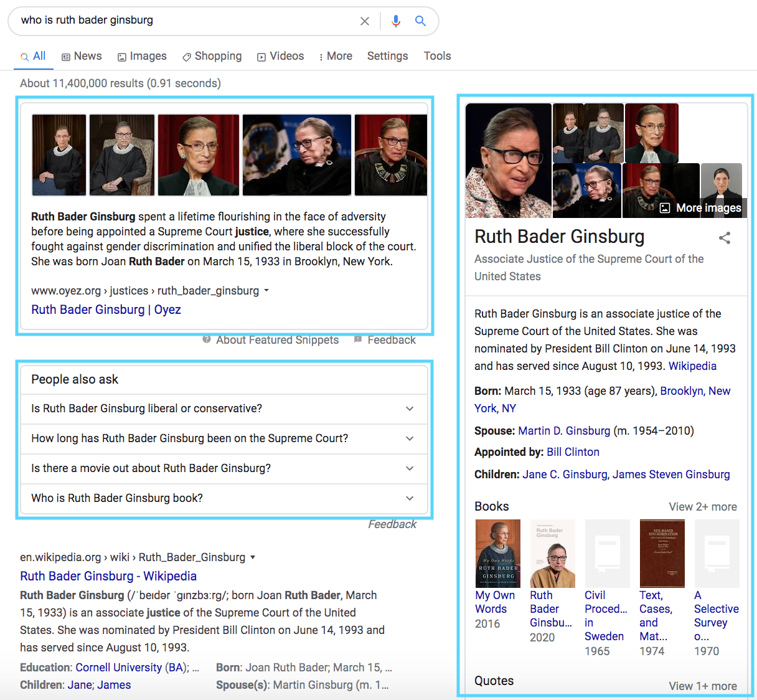This screenshot has width=757, height=700.
Task: Expand 'Is there a movie out' question
Action: pyautogui.click(x=410, y=468)
